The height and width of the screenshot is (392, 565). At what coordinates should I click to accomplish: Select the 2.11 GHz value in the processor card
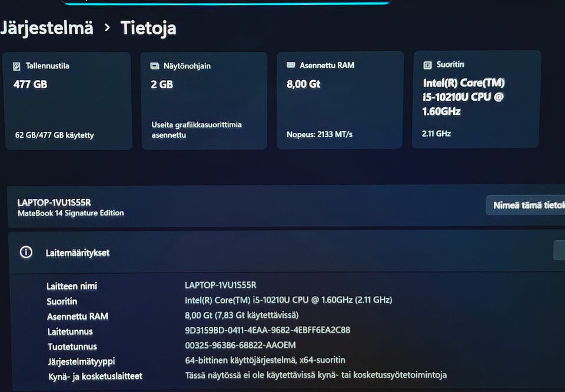436,134
